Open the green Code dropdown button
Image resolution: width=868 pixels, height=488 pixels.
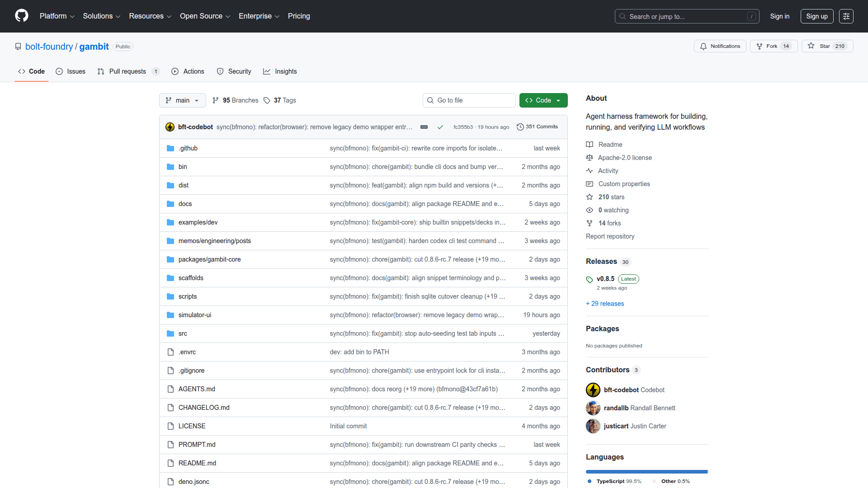pos(543,100)
